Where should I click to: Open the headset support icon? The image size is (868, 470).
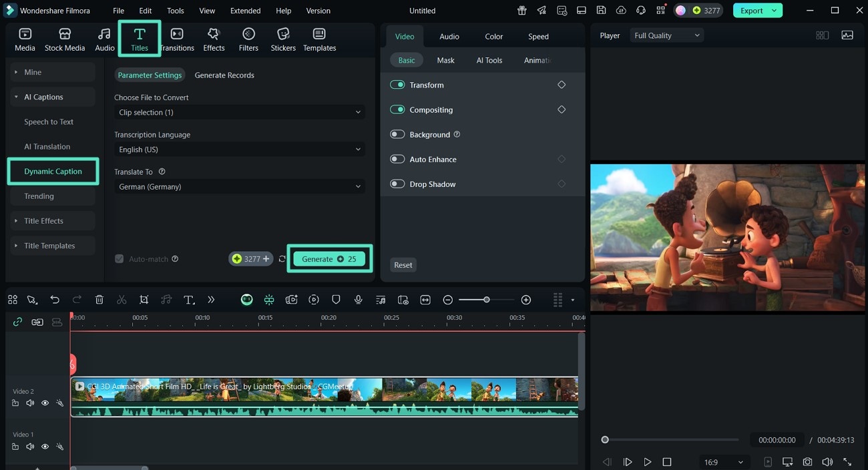tap(641, 11)
